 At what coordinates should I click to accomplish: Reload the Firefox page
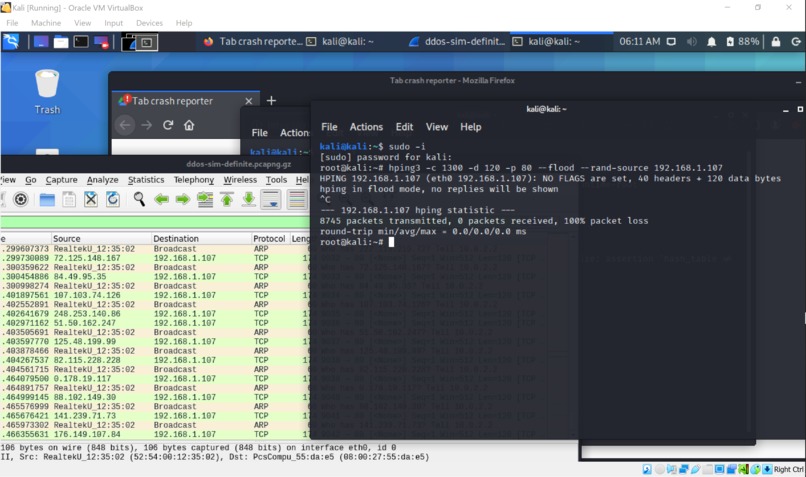pyautogui.click(x=168, y=125)
